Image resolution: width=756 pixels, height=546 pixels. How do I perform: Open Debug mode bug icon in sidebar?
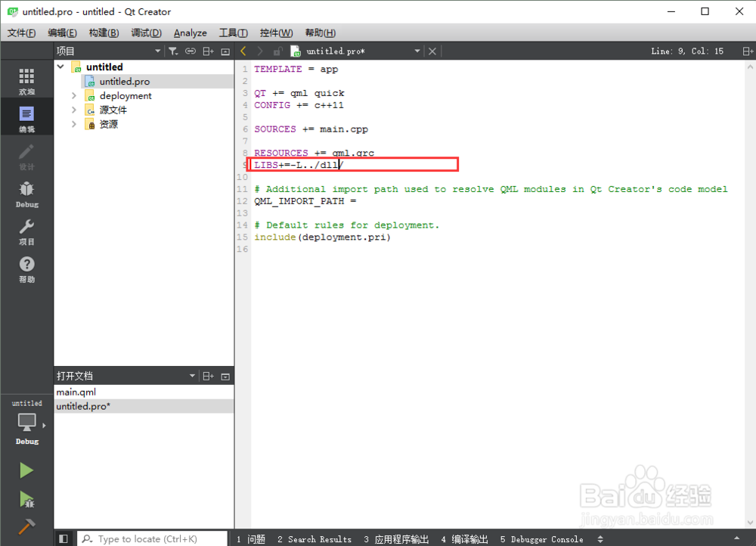pyautogui.click(x=26, y=194)
